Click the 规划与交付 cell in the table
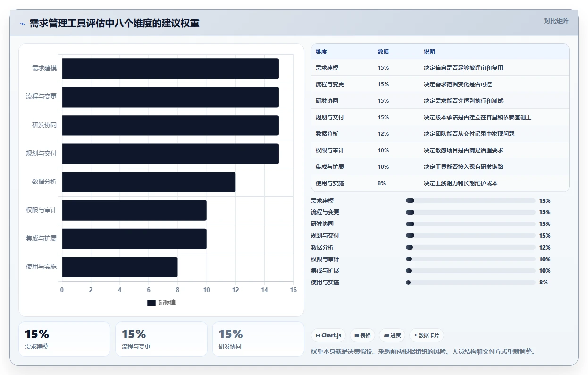 (x=330, y=117)
